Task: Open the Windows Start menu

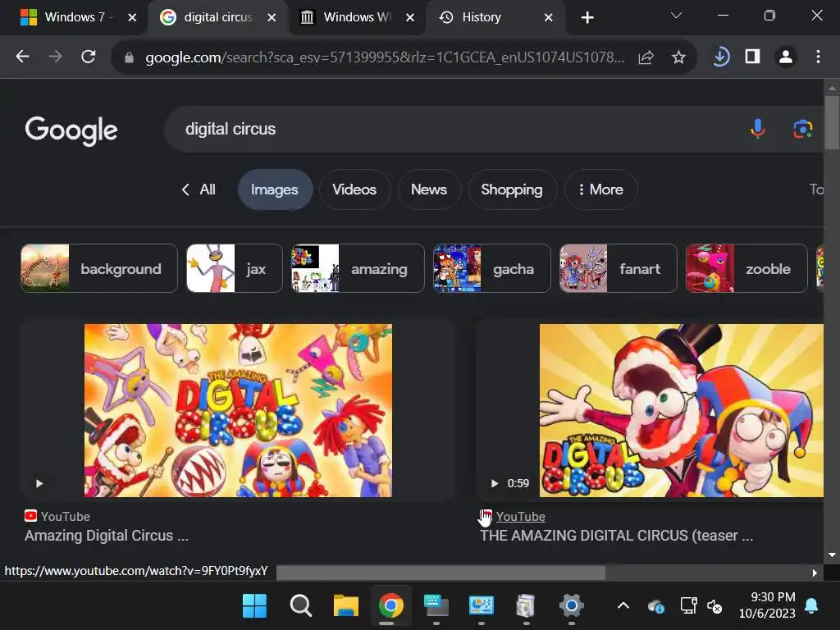Action: (x=254, y=606)
